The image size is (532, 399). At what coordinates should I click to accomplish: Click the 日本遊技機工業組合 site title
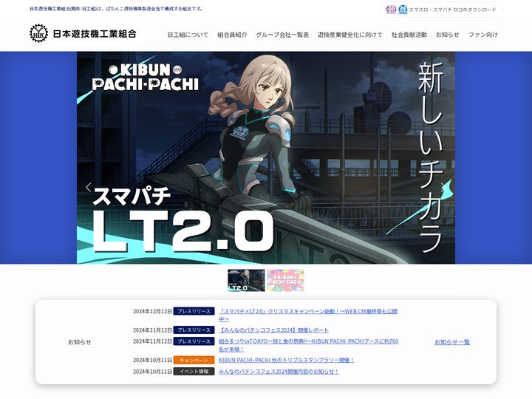95,33
